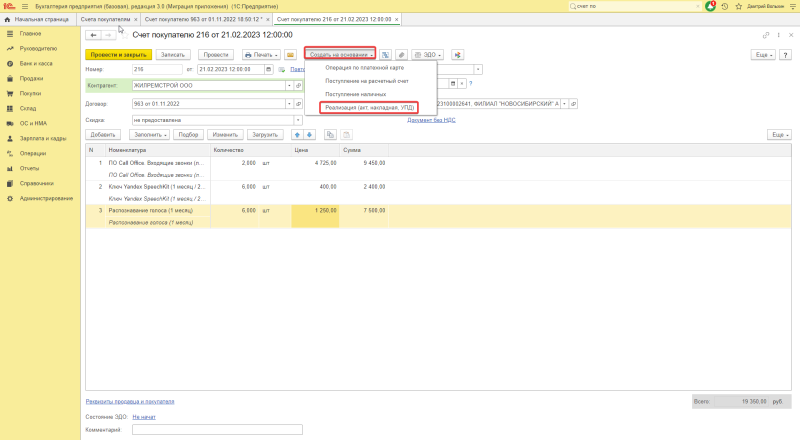The image size is (800, 440).
Task: Click the related documents structure icon
Action: [385, 55]
